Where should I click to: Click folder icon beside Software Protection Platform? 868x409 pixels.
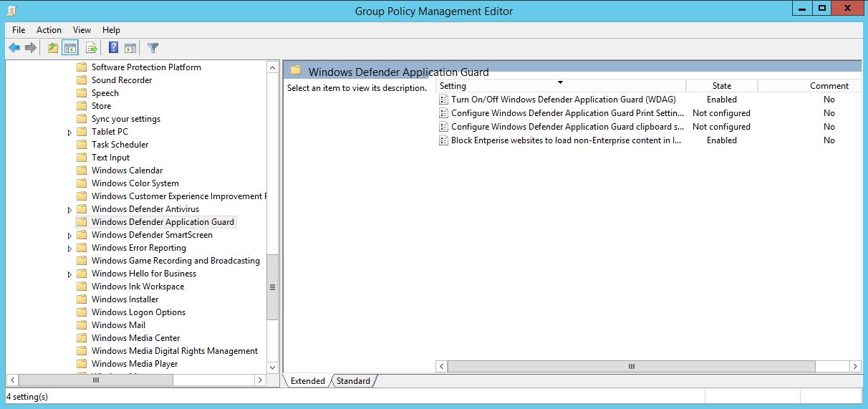82,67
